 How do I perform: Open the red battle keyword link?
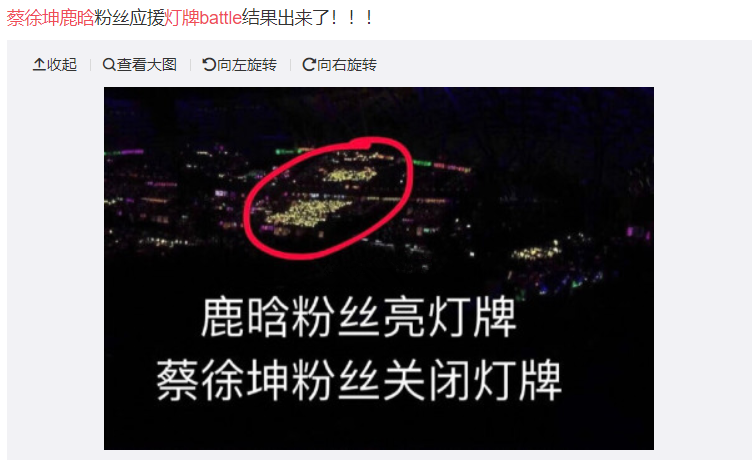click(x=221, y=18)
